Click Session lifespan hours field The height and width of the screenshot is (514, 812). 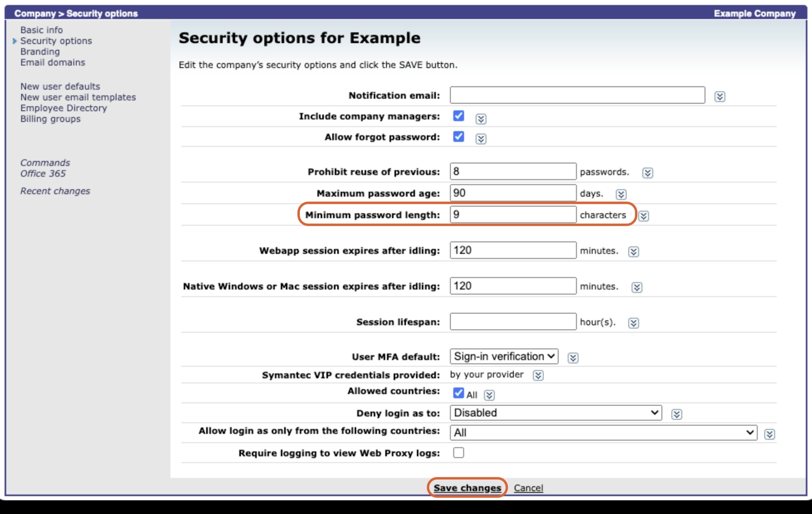(513, 322)
